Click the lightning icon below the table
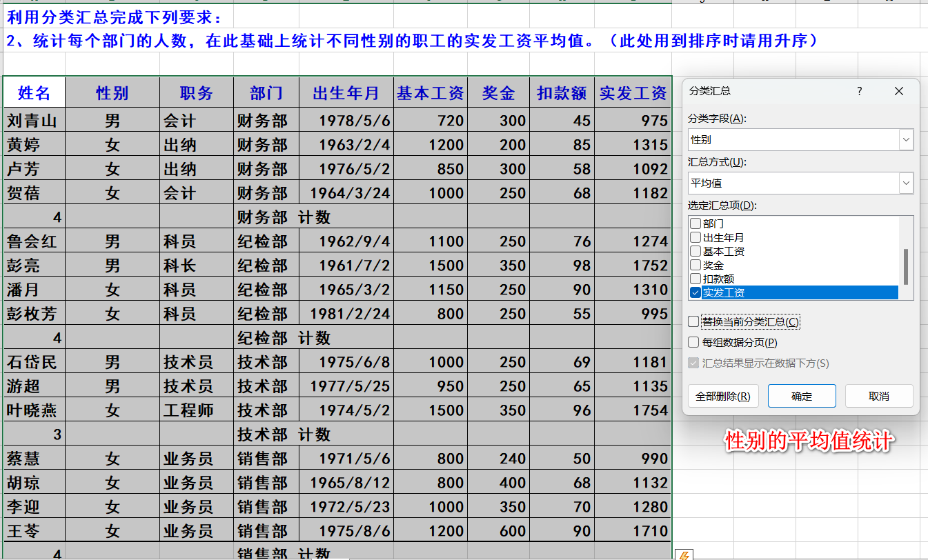This screenshot has width=928, height=560. pos(684,554)
